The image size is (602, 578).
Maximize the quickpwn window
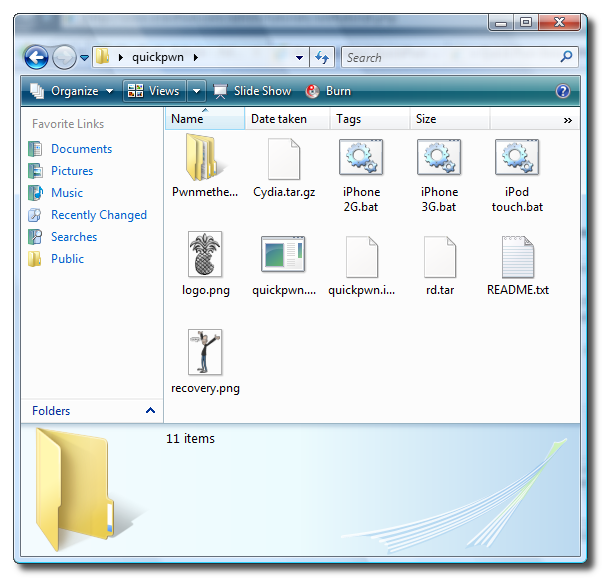point(526,22)
